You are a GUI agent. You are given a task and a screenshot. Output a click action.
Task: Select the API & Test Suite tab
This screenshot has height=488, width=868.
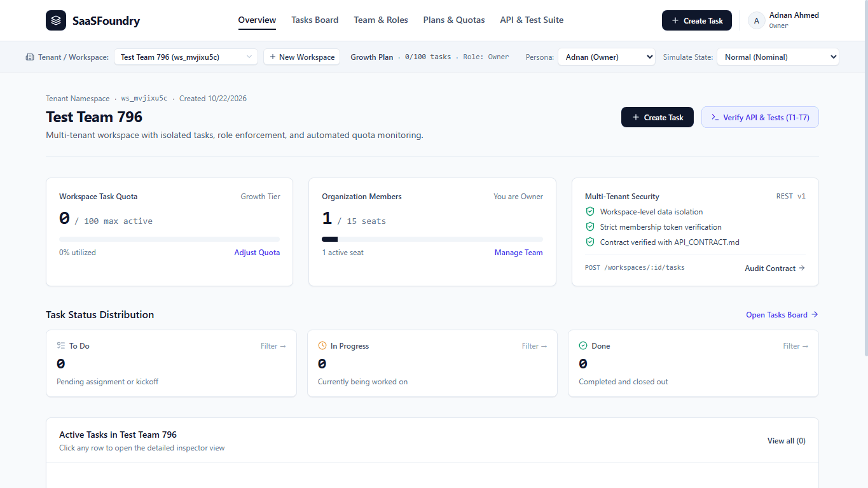[532, 20]
